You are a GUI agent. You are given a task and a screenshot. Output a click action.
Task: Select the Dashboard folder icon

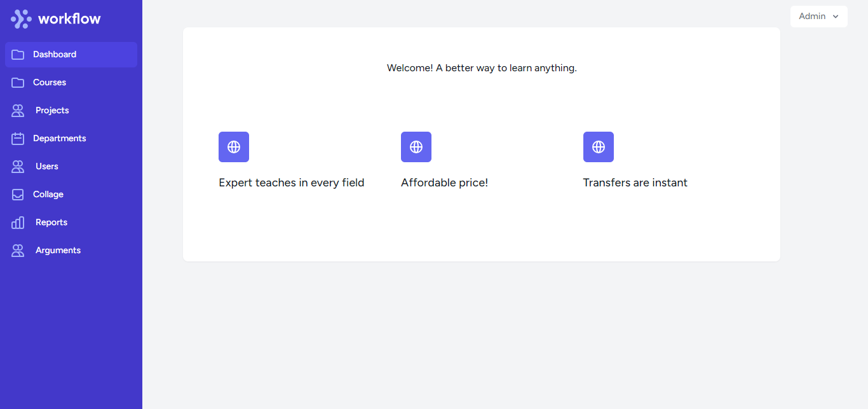[x=18, y=54]
